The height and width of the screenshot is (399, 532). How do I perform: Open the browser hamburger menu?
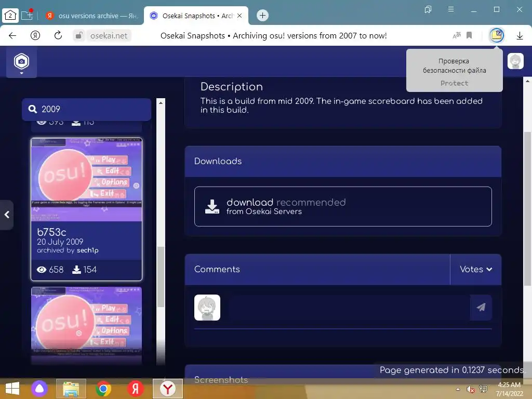tap(451, 9)
